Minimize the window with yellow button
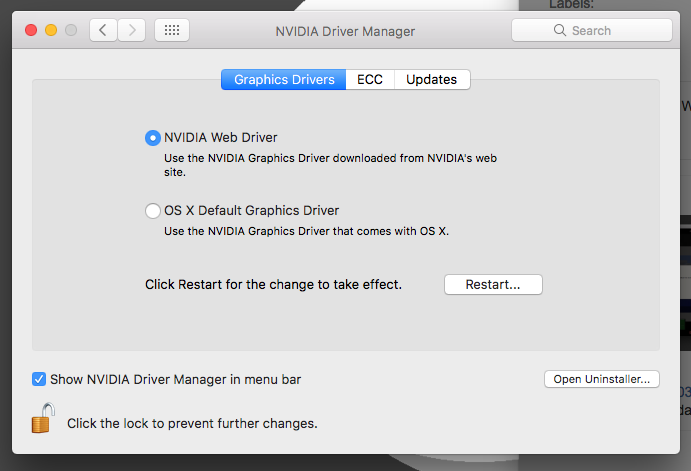 [x=50, y=30]
